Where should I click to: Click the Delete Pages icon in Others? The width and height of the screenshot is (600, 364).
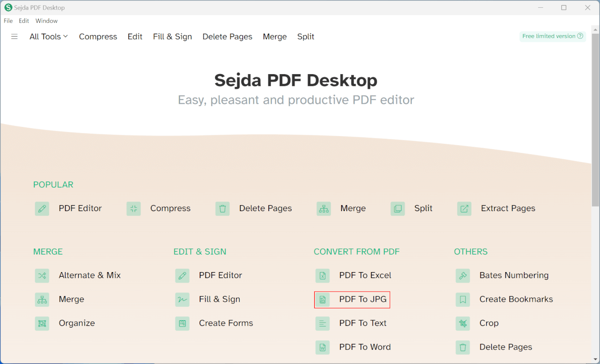click(463, 347)
